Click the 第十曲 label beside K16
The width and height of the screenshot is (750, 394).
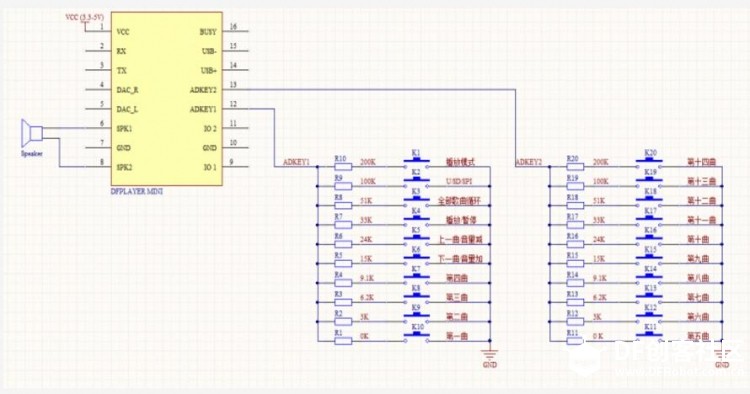click(x=698, y=240)
